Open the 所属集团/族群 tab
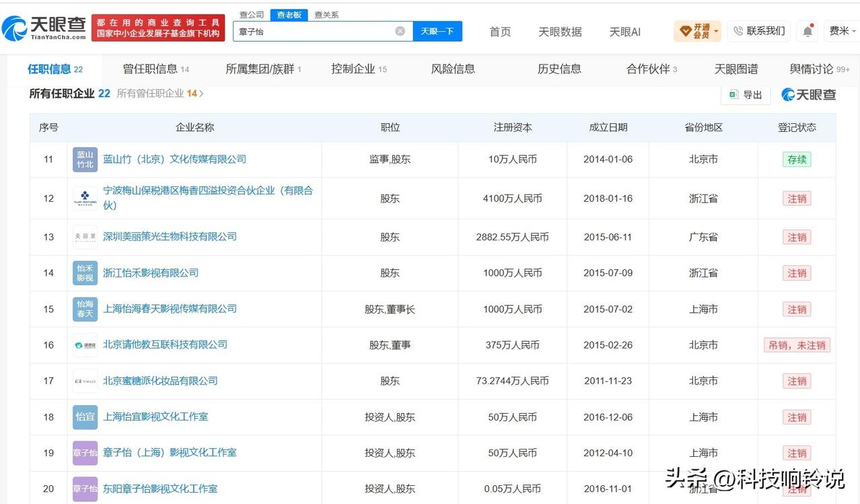Viewport: 860px width, 504px height. pyautogui.click(x=263, y=69)
